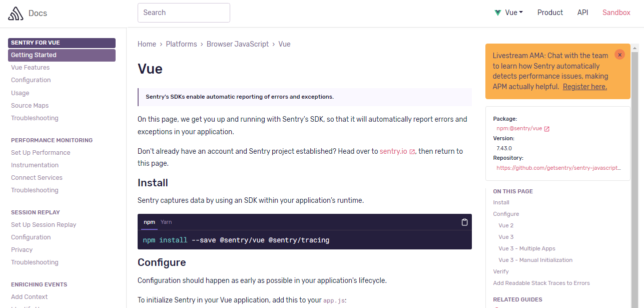Open the sentry.io link
The image size is (644, 308).
tap(397, 151)
